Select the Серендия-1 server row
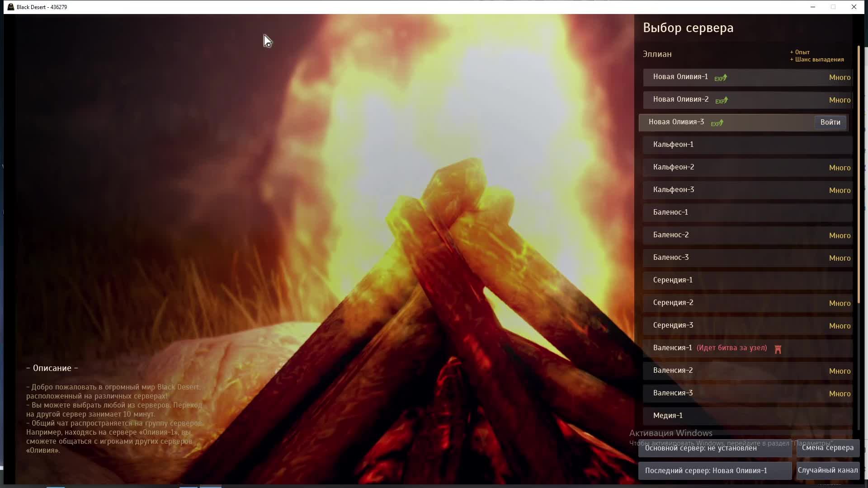The width and height of the screenshot is (868, 488). (x=748, y=281)
